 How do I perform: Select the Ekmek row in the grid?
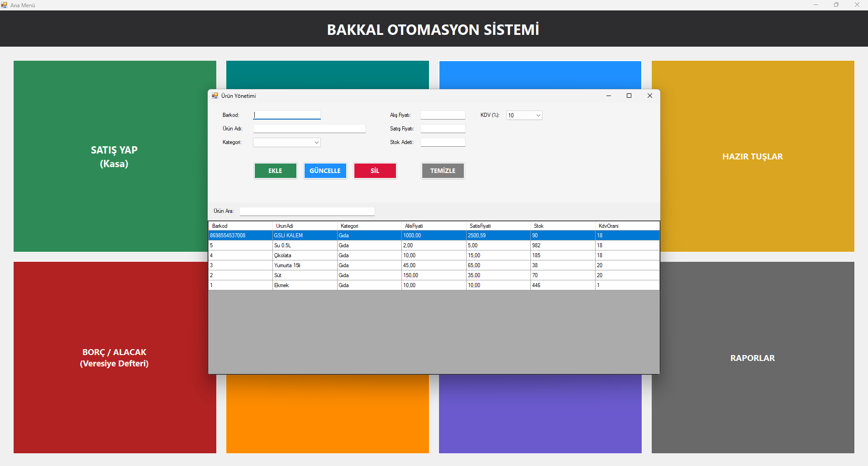(x=303, y=285)
